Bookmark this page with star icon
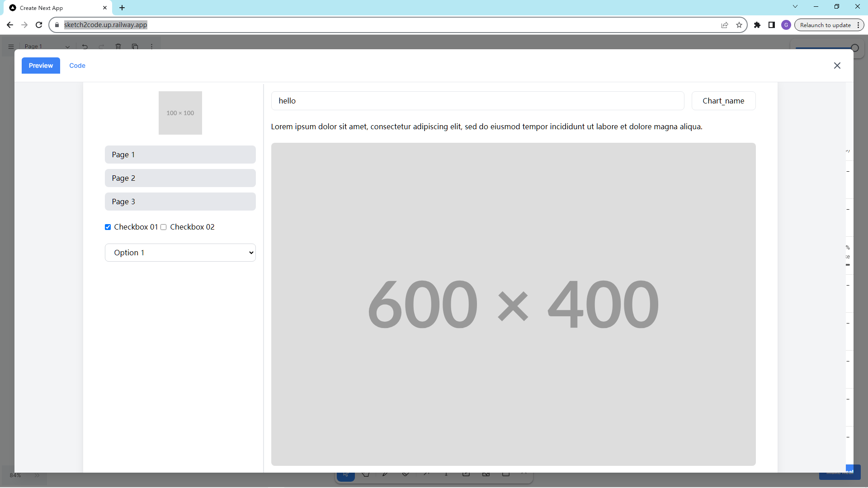Screen dimensions: 868x488 [739, 25]
